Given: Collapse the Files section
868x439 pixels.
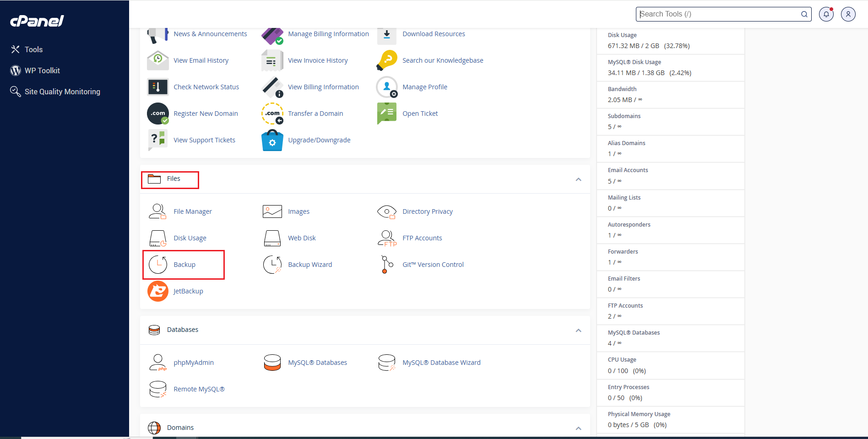Looking at the screenshot, I should [x=578, y=179].
